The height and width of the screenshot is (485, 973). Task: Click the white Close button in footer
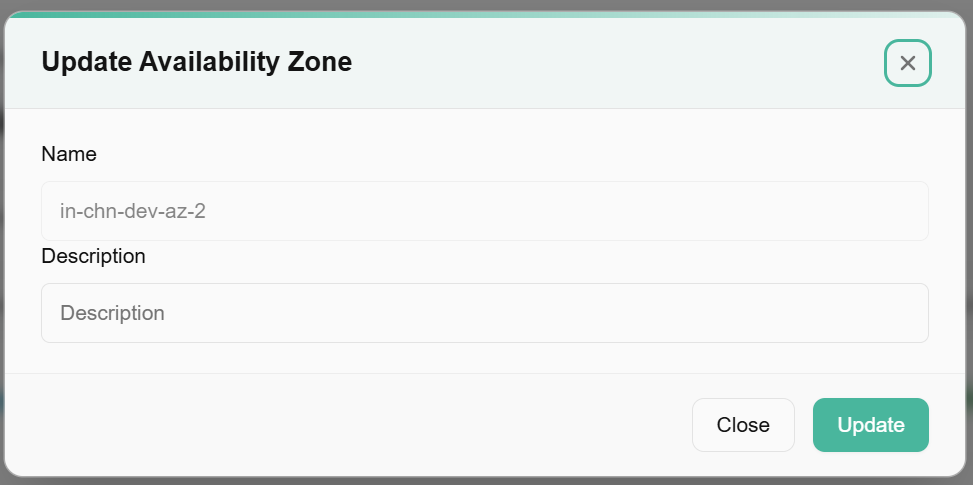coord(743,425)
